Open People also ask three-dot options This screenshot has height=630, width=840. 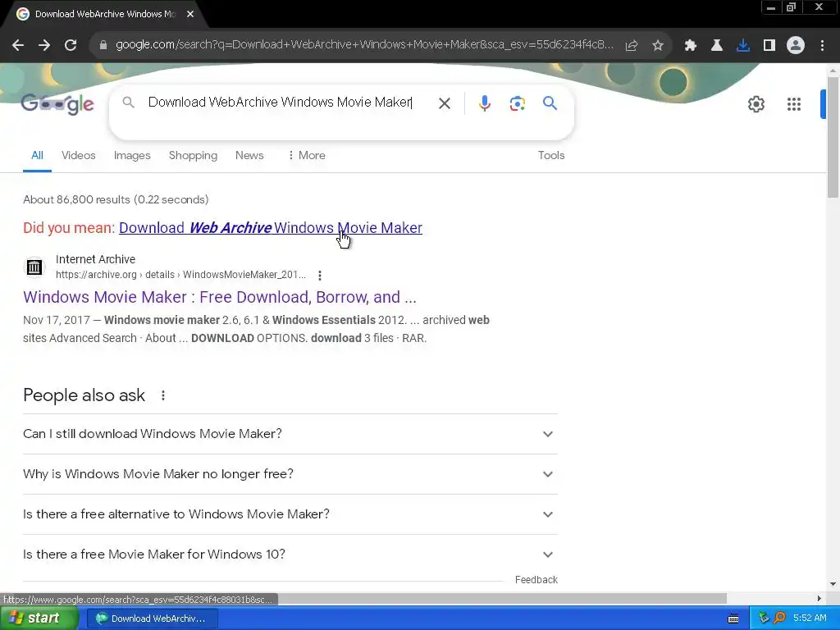163,395
